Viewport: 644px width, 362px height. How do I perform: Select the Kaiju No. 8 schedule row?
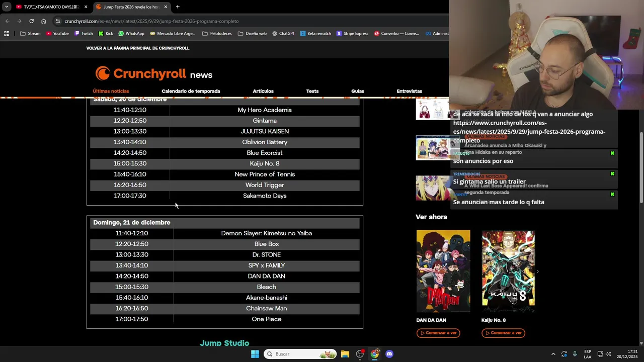225,163
